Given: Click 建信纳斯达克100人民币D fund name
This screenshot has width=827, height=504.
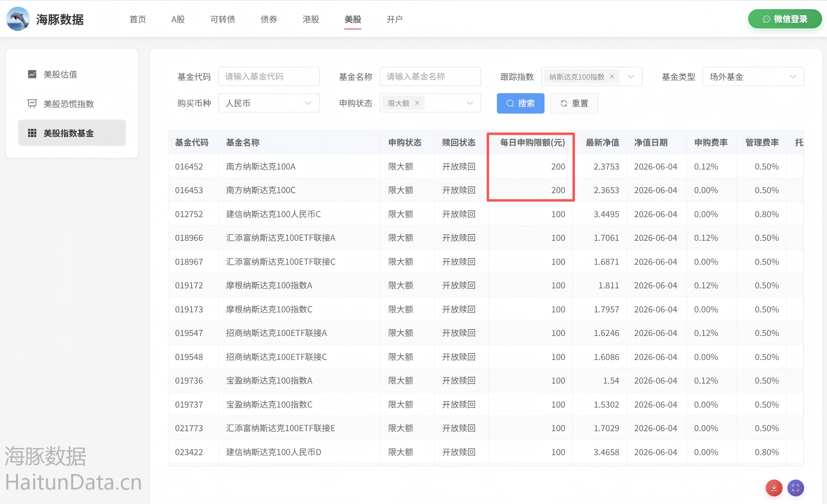Looking at the screenshot, I should click(274, 452).
